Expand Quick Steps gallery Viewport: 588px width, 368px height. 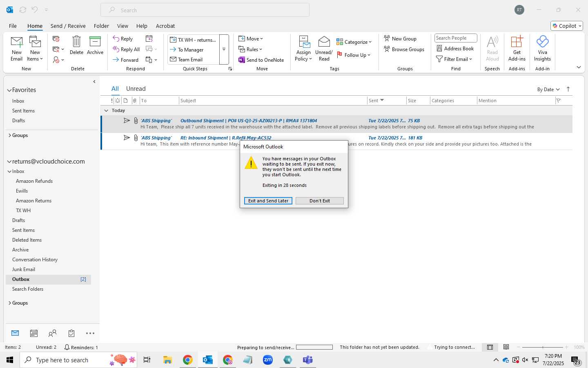click(224, 49)
